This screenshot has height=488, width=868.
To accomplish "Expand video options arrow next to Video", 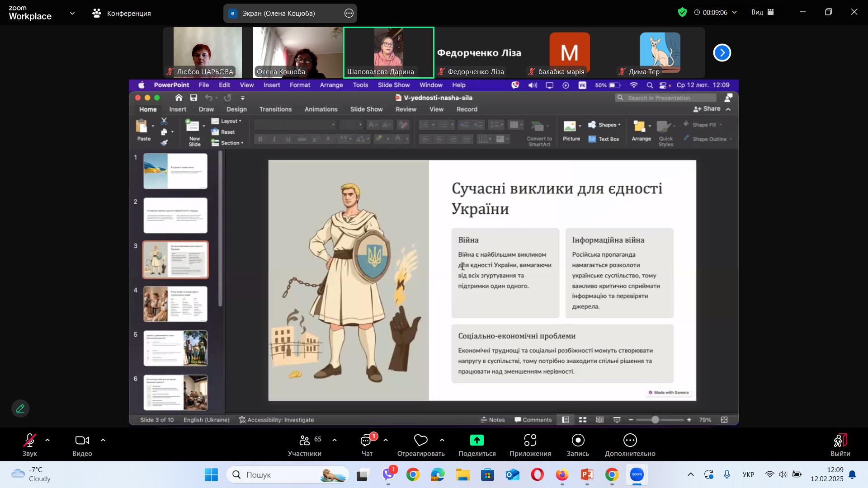I will coord(103,440).
